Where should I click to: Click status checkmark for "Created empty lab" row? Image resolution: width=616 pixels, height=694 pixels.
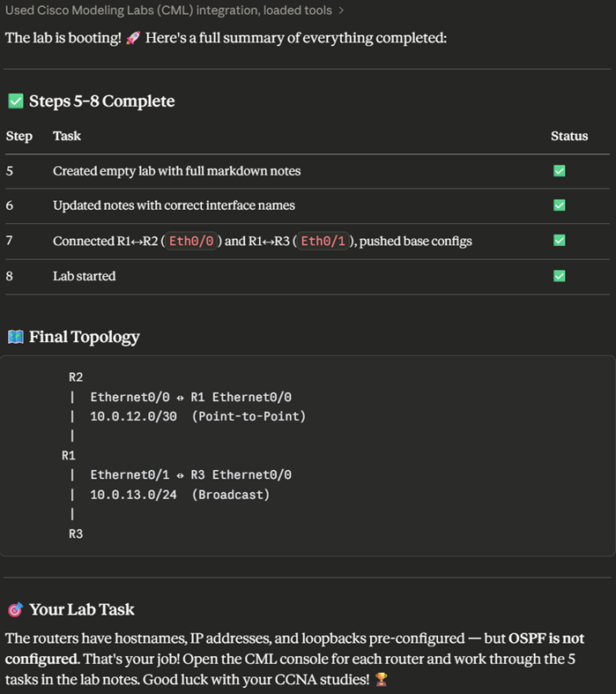559,171
